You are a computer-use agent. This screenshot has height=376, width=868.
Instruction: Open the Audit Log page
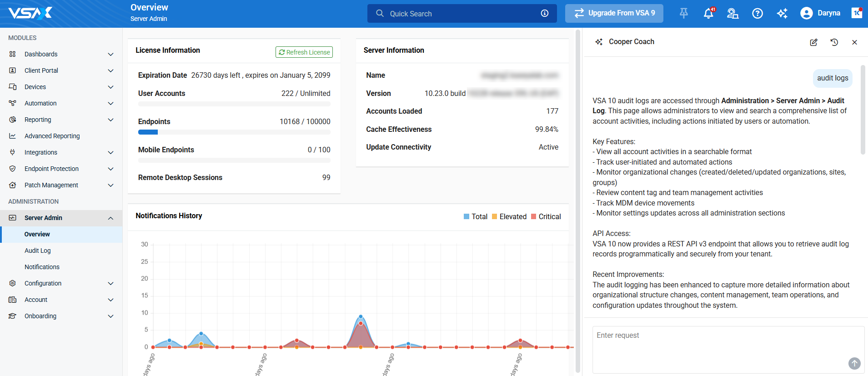pyautogui.click(x=38, y=251)
